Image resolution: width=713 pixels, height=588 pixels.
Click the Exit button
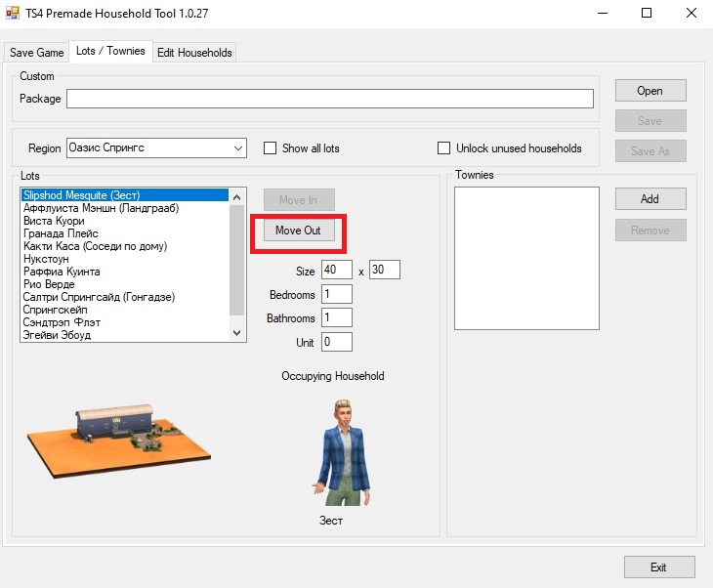[x=658, y=567]
